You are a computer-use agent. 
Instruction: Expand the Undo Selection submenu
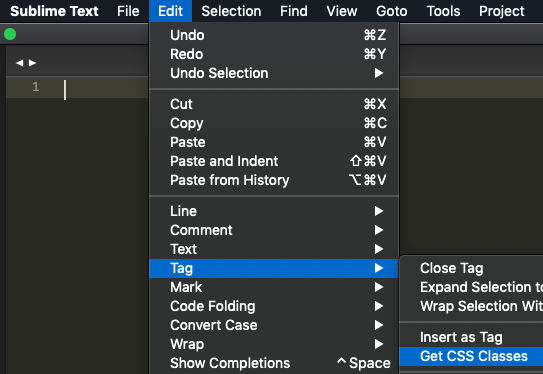(x=274, y=73)
